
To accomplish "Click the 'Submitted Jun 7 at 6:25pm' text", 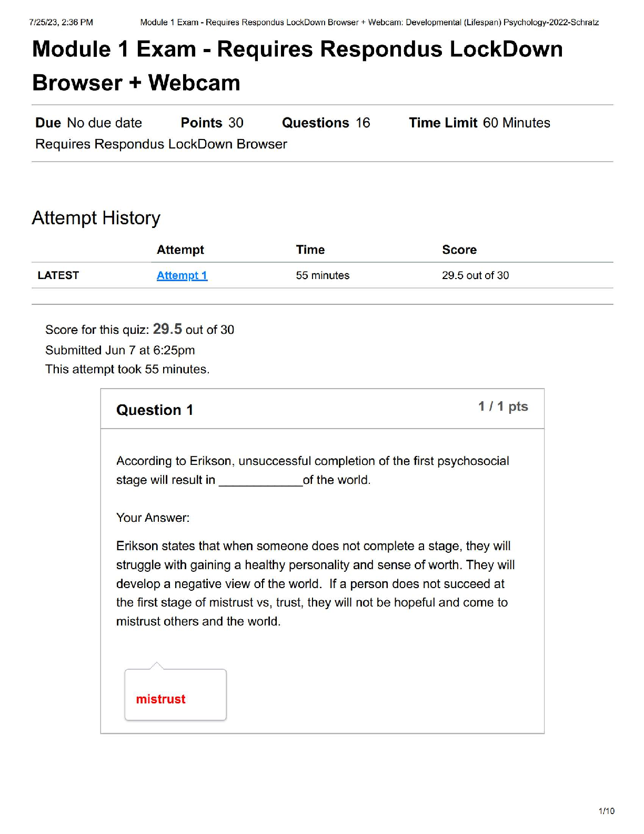I will (120, 350).
